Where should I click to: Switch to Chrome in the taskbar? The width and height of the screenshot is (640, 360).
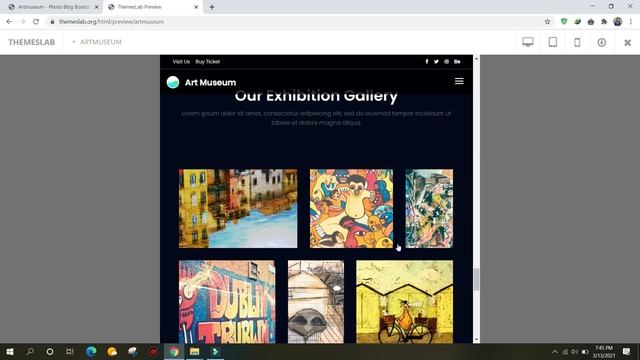pos(174,351)
